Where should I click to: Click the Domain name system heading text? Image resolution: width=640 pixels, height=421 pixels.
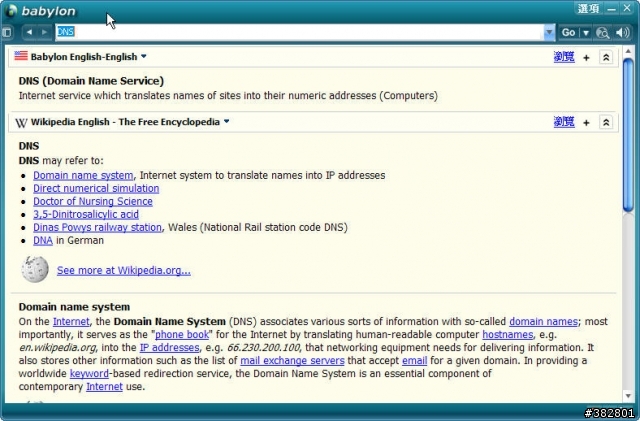click(74, 307)
